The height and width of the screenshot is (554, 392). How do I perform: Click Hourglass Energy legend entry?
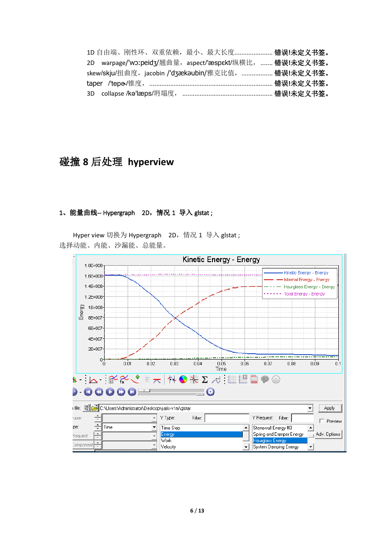coord(300,287)
